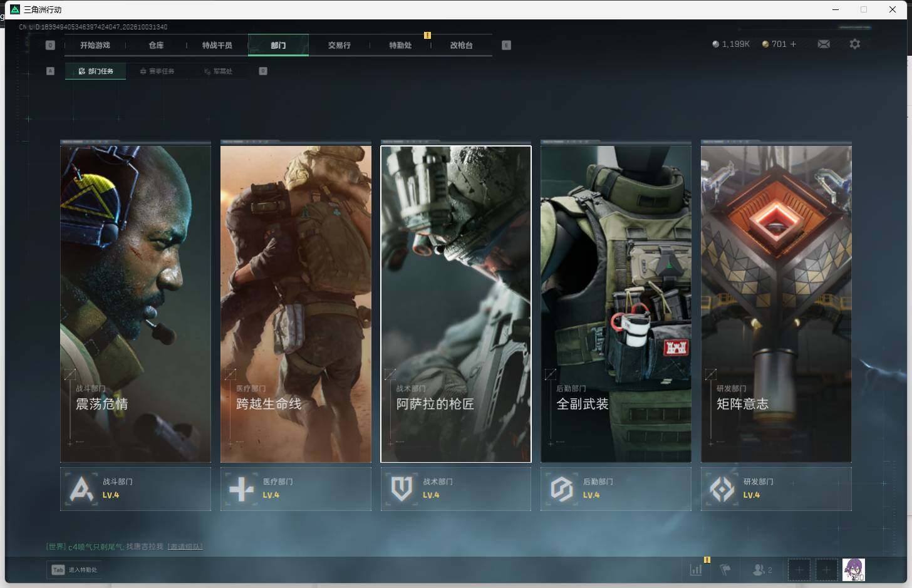Click the 1,199K coin balance
912x588 pixels.
point(731,44)
